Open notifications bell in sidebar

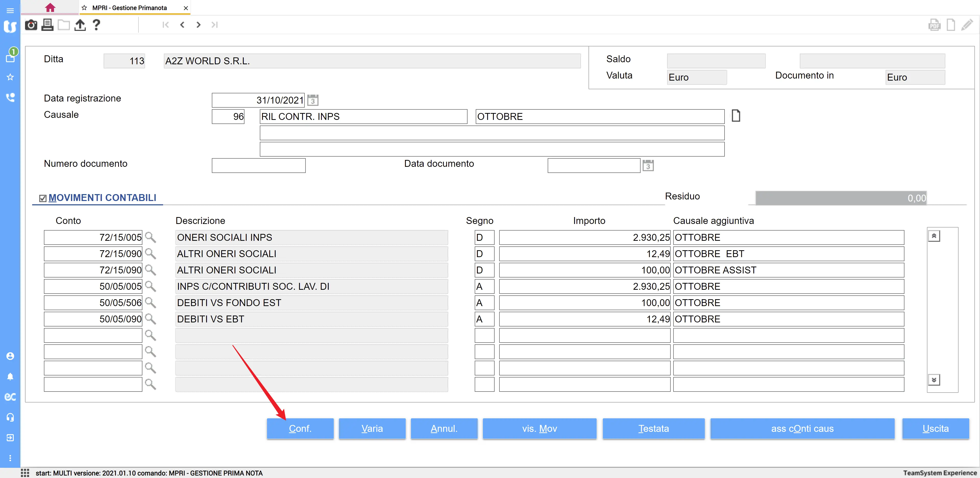(x=10, y=376)
